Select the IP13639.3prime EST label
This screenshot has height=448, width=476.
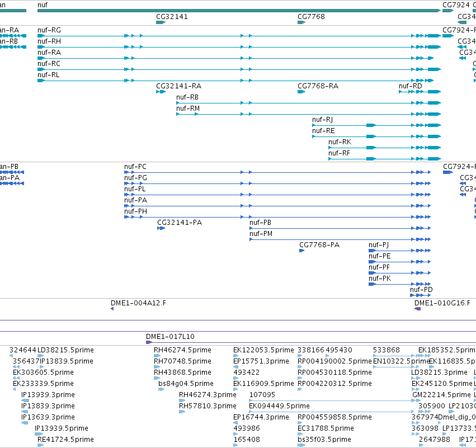tap(48, 417)
